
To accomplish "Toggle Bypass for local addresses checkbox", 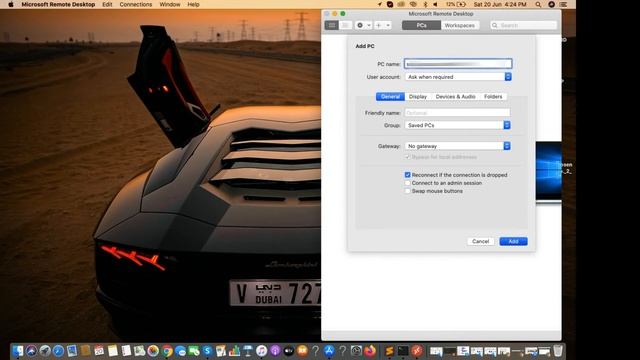I will [x=407, y=157].
